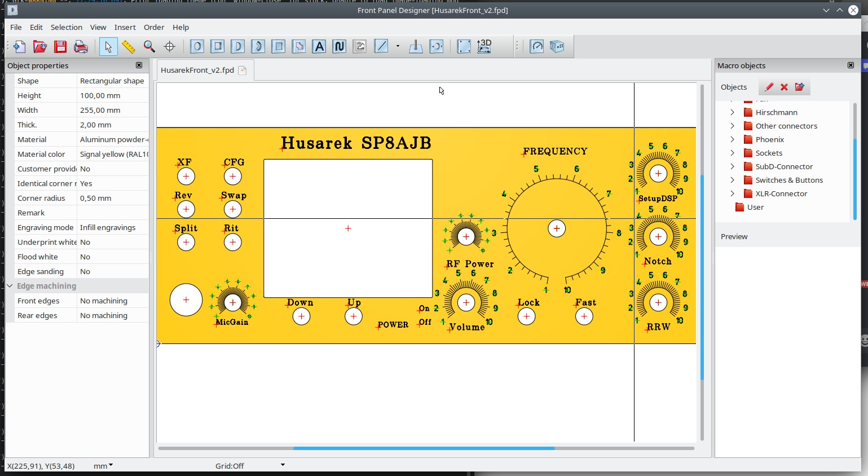
Task: Close the Object properties panel
Action: click(139, 65)
